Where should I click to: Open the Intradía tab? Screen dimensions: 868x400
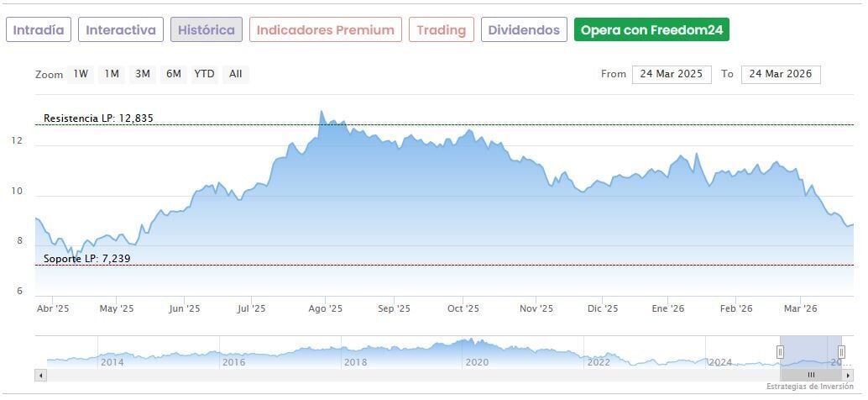39,30
